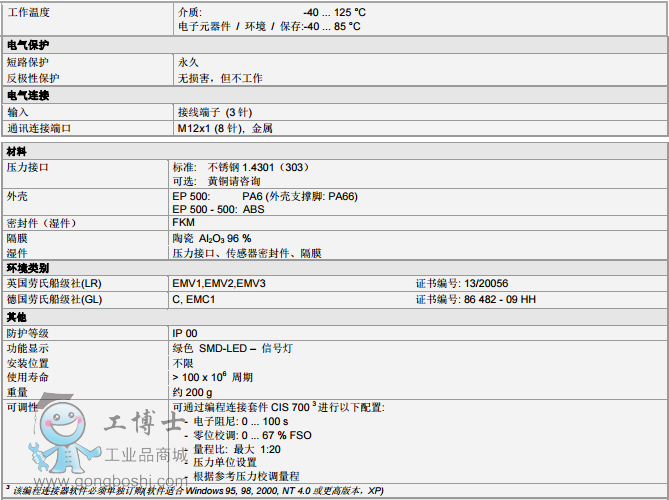Click the 绿色 SMD-LED 信号灯 text
Screen dimensions: 669x500
point(229,348)
